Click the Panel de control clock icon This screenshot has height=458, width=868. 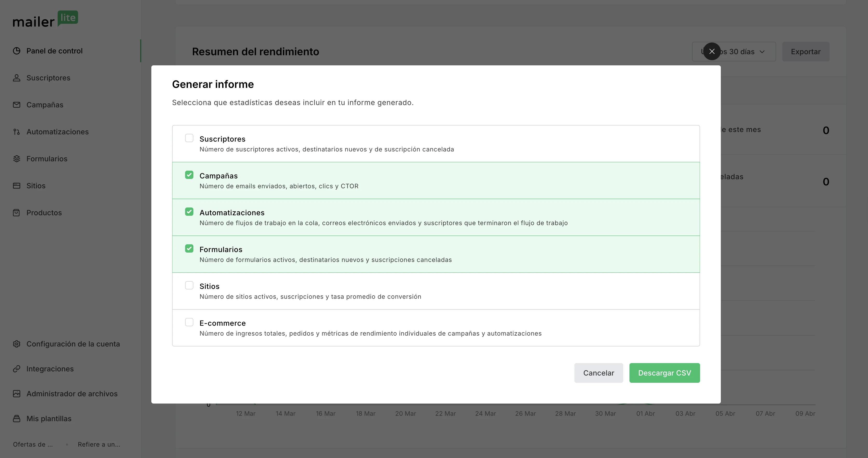pyautogui.click(x=17, y=51)
